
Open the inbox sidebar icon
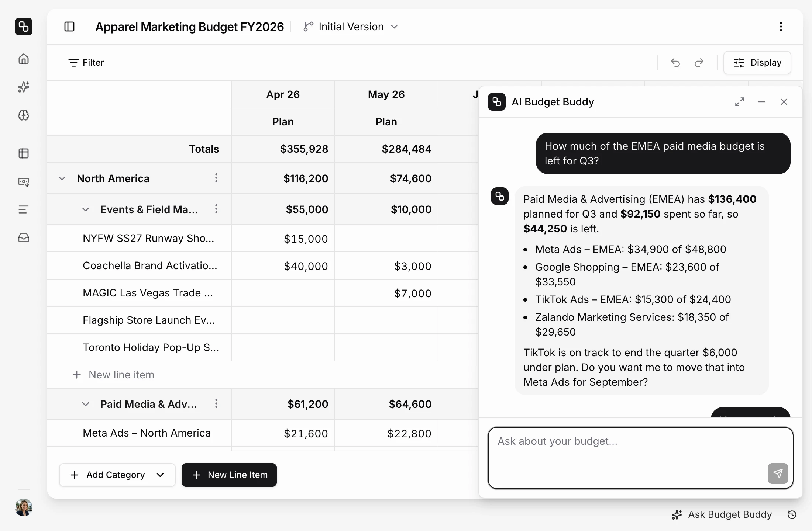[x=24, y=237]
